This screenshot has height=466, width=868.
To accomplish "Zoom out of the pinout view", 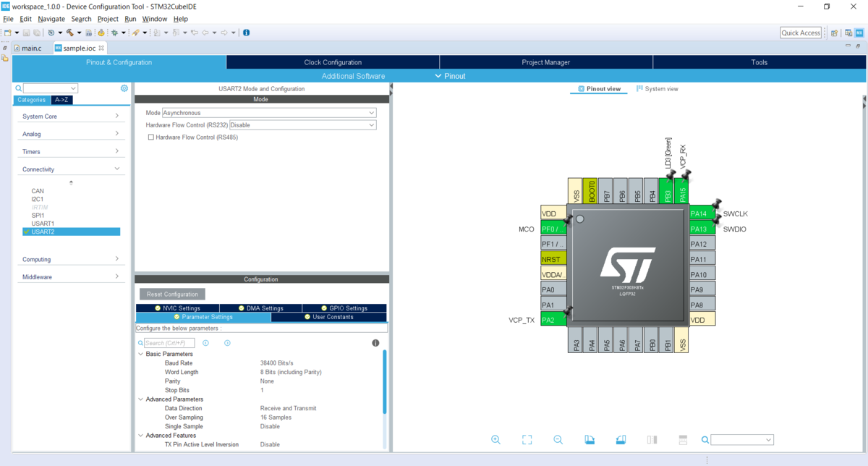I will coord(558,440).
